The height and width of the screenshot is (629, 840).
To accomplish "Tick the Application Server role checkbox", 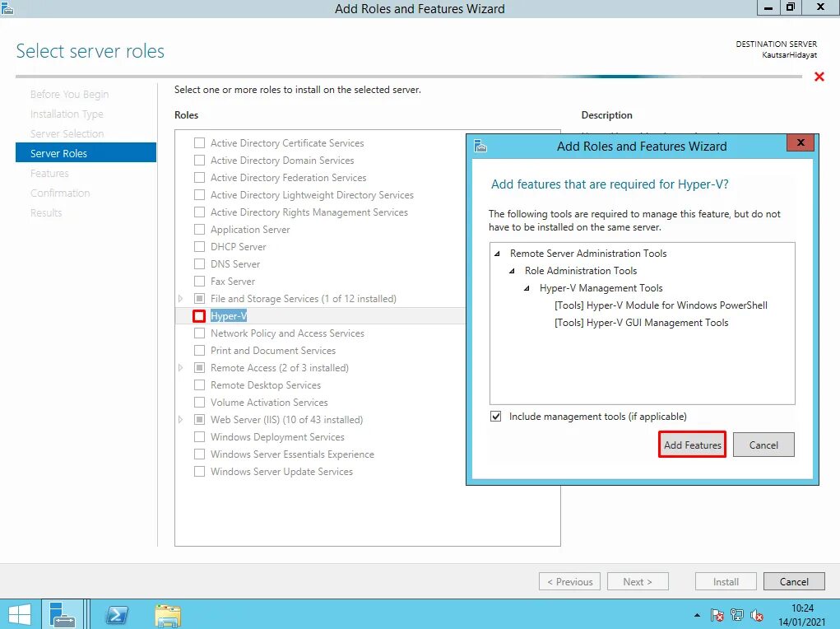I will click(199, 230).
